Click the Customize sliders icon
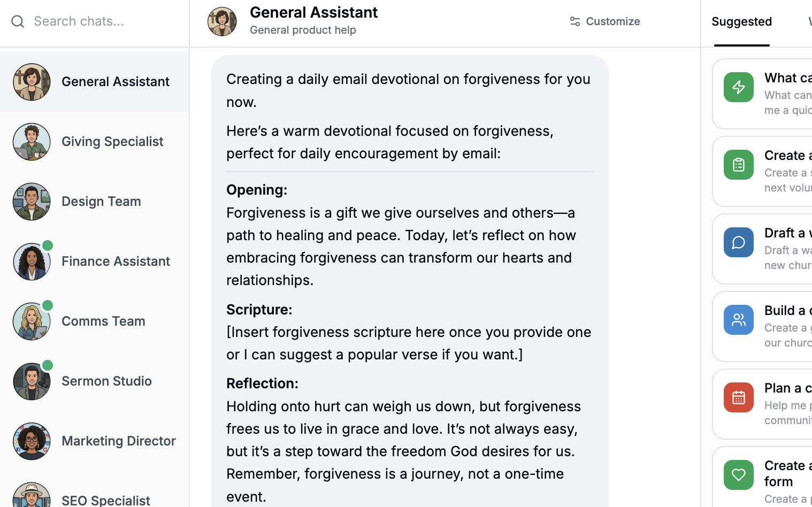Image resolution: width=812 pixels, height=507 pixels. click(575, 21)
